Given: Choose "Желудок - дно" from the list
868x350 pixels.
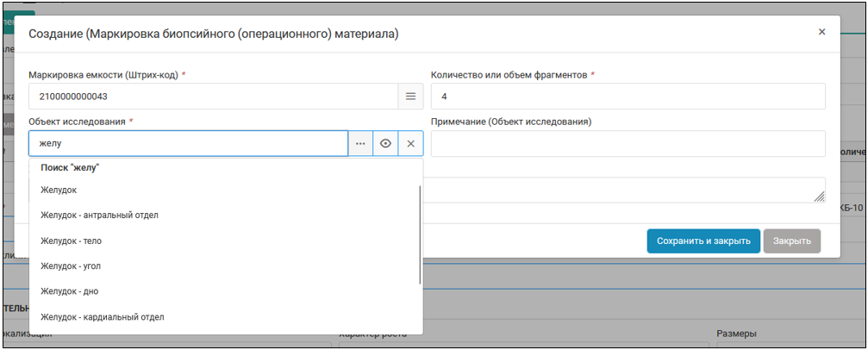Looking at the screenshot, I should (x=75, y=291).
